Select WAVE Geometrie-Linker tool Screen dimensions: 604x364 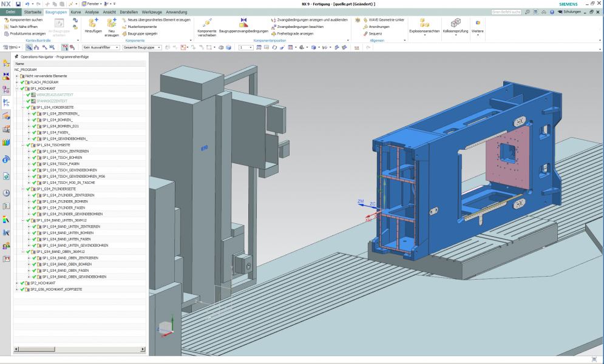click(x=385, y=19)
